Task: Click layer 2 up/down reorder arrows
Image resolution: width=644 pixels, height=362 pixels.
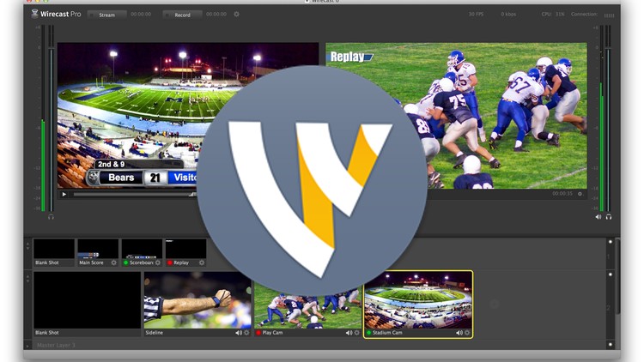Action: 27,279
